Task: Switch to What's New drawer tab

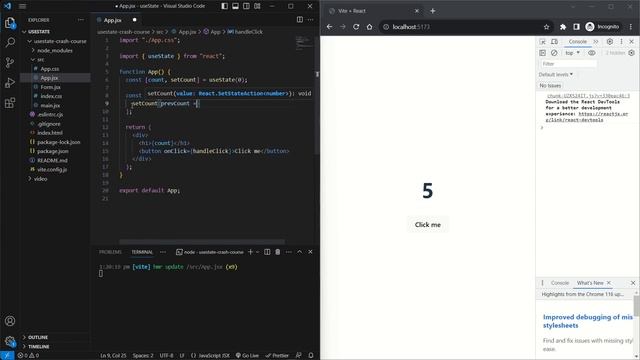Action: (590, 283)
